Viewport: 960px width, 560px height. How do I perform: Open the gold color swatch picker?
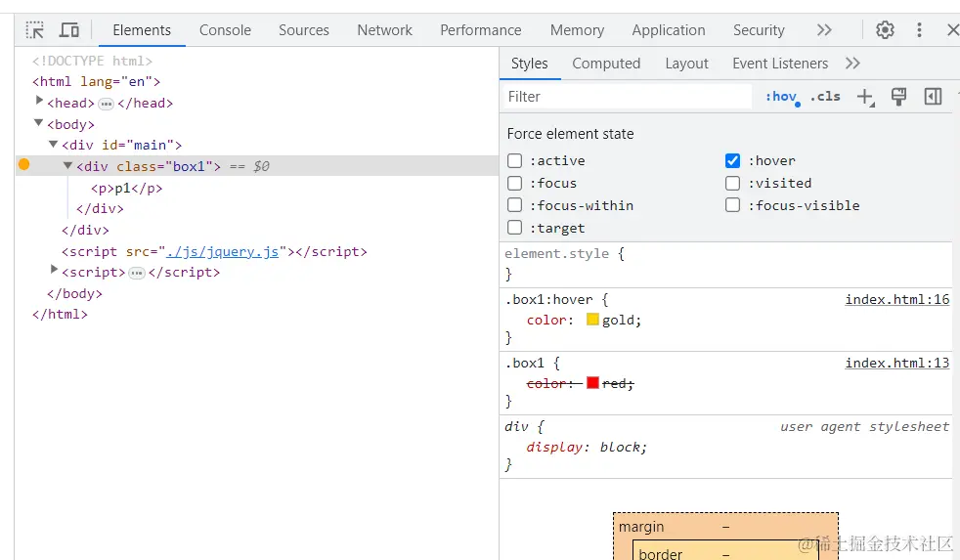pos(592,319)
